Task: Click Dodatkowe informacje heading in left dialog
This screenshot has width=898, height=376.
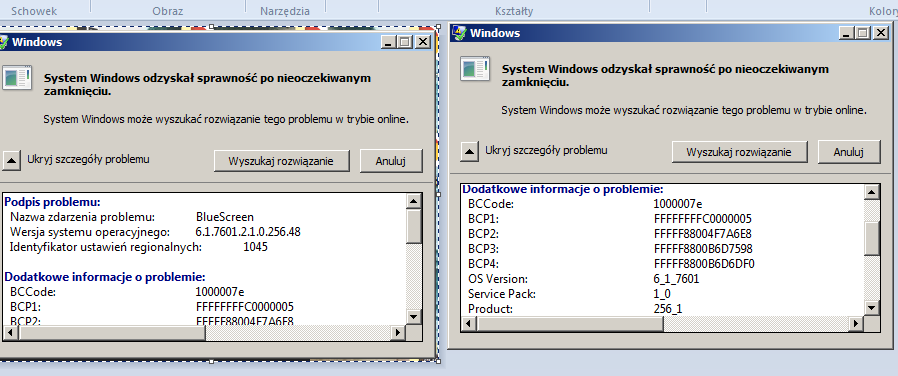Action: click(105, 277)
